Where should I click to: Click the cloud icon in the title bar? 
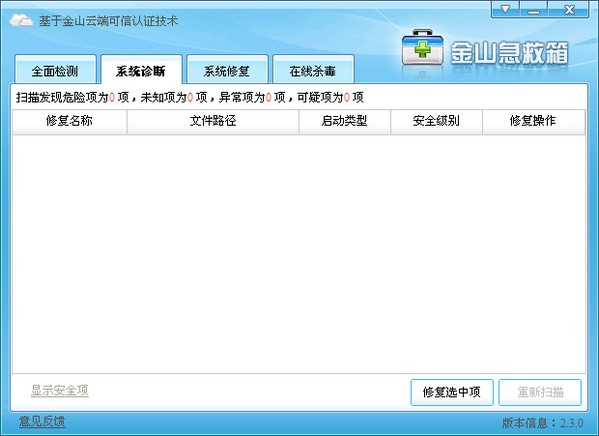(x=21, y=20)
